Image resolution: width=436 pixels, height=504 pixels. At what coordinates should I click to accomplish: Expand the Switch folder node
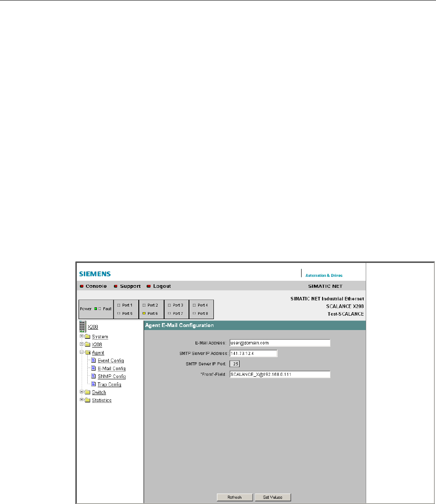82,392
